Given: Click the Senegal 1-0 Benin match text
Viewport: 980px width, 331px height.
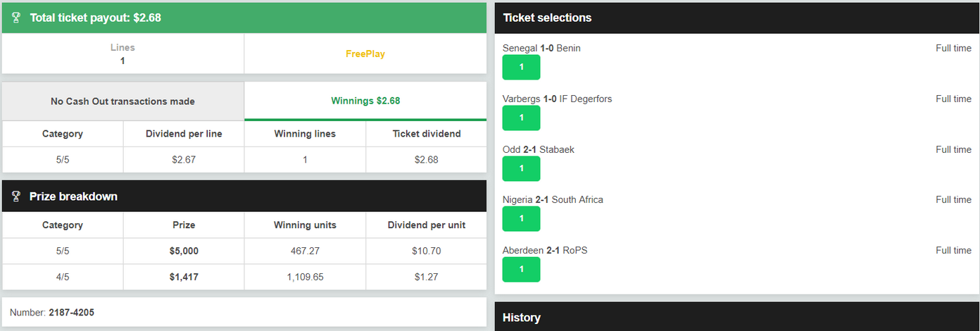Looking at the screenshot, I should (x=541, y=48).
